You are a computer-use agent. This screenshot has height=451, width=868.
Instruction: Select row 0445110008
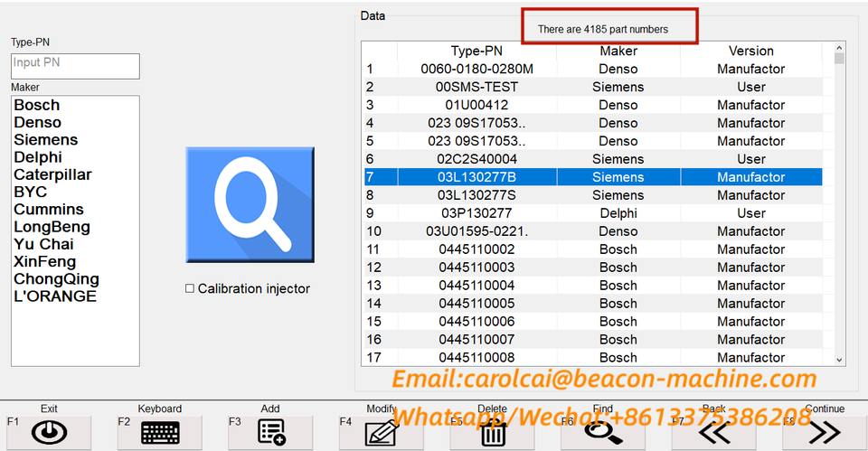click(x=593, y=358)
